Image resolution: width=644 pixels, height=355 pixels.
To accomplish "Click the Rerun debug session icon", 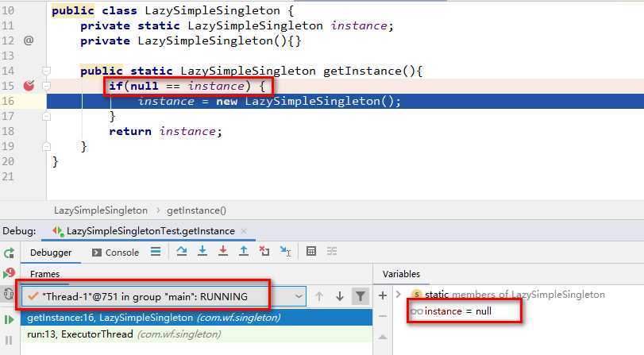I will (9, 253).
